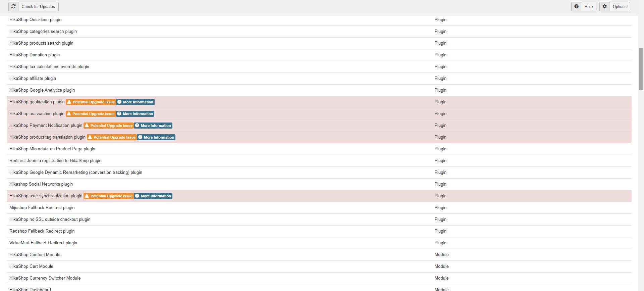Select HikaShop massaction plugin name text

[37, 114]
